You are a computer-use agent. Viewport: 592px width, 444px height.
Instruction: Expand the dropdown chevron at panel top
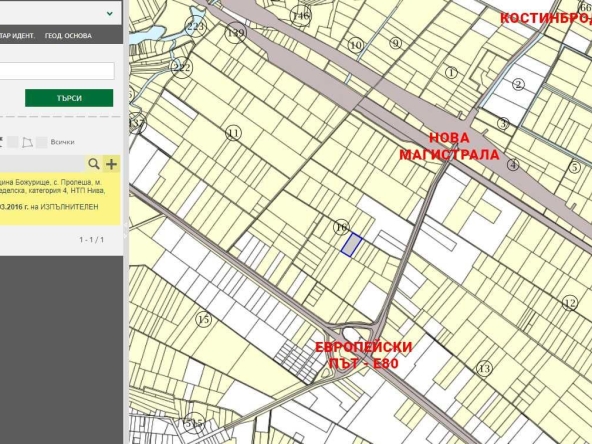coord(109,14)
